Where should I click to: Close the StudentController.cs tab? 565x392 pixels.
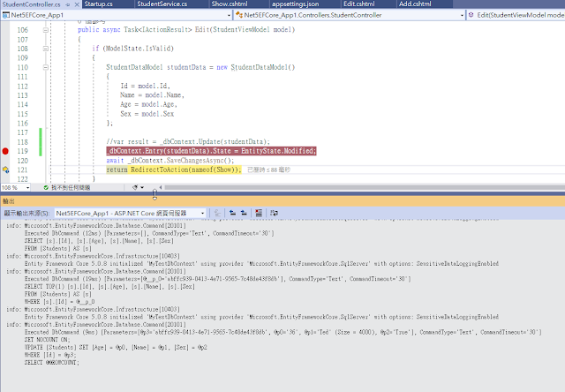(x=77, y=4)
